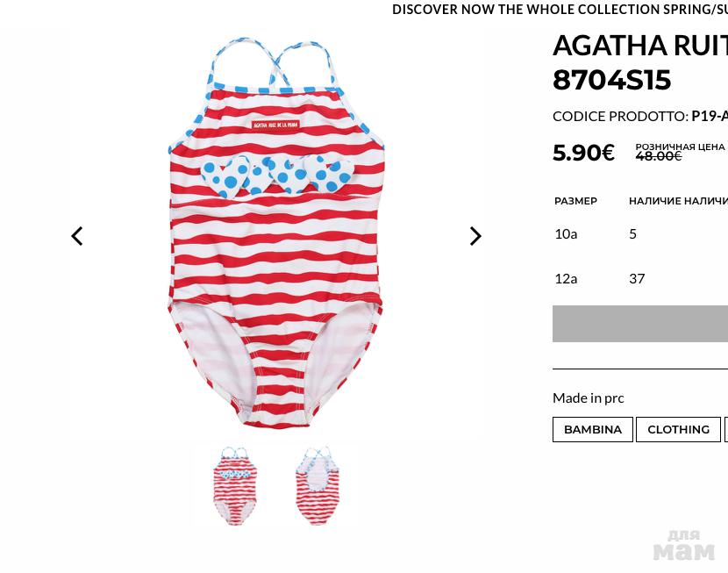This screenshot has height=573, width=728.
Task: Click the РАЗМЕР column header
Action: (x=575, y=201)
